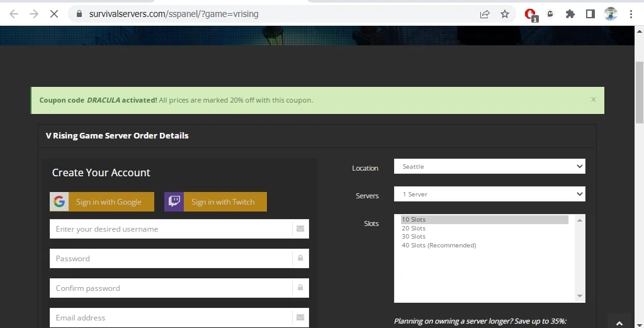Click the browser forward arrow

click(33, 14)
